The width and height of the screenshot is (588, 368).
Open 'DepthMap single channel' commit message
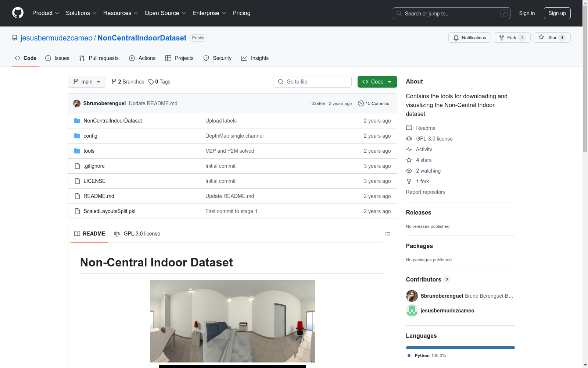coord(234,136)
